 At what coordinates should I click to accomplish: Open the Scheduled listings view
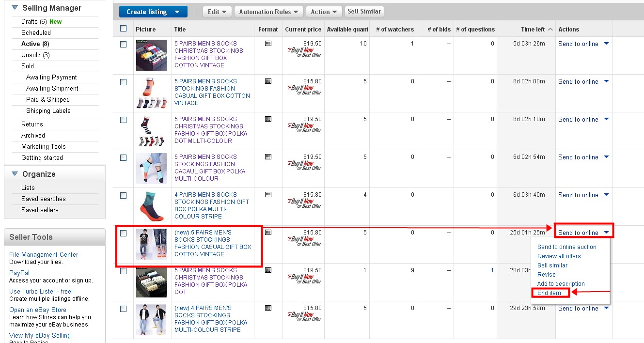click(x=36, y=33)
